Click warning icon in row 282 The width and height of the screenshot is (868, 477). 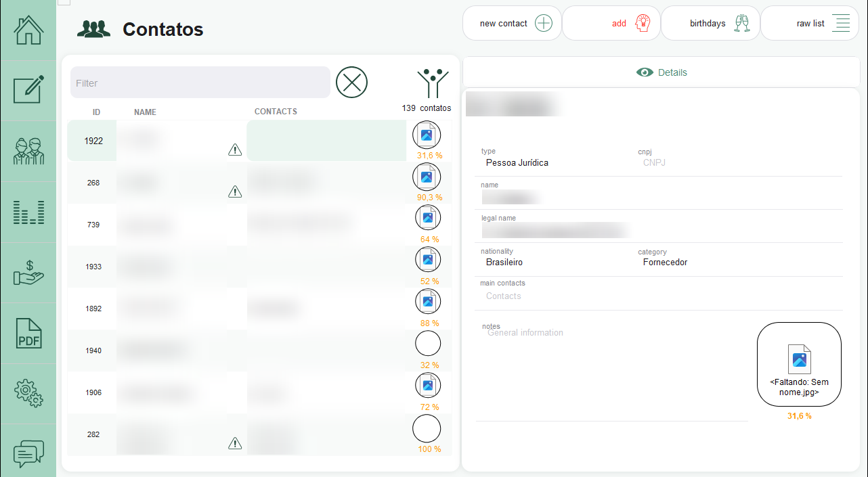click(x=235, y=444)
